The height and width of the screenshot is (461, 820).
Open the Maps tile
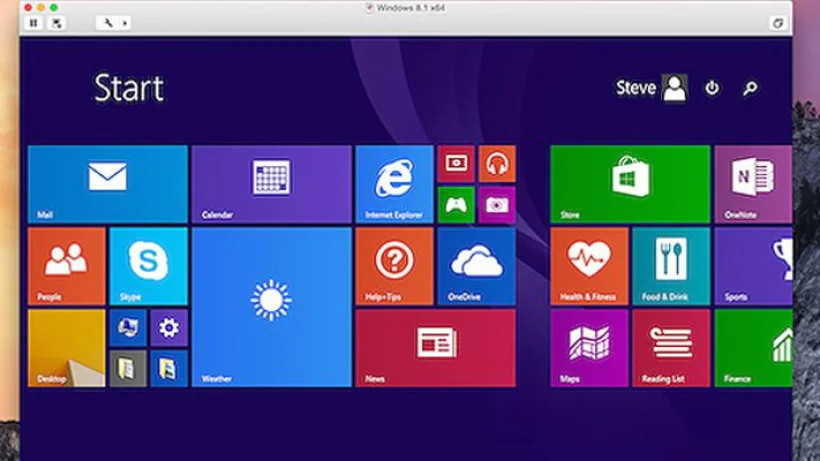coord(589,348)
